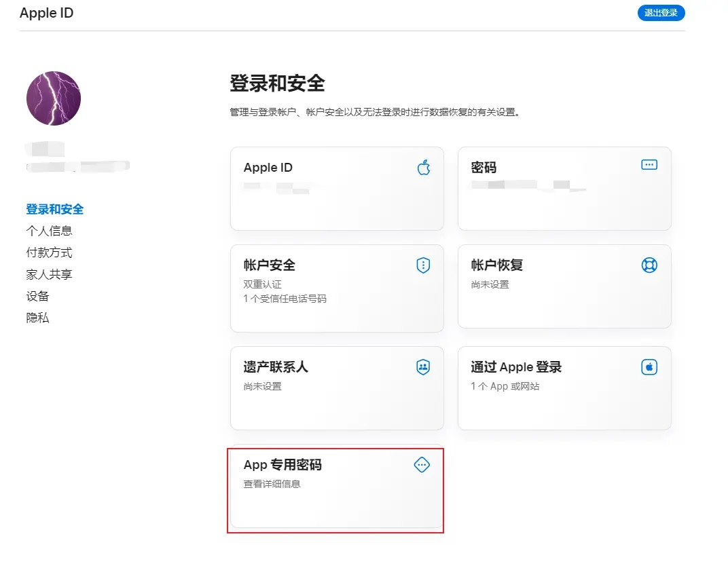Open the 隐私 section
The image size is (728, 564).
click(38, 318)
